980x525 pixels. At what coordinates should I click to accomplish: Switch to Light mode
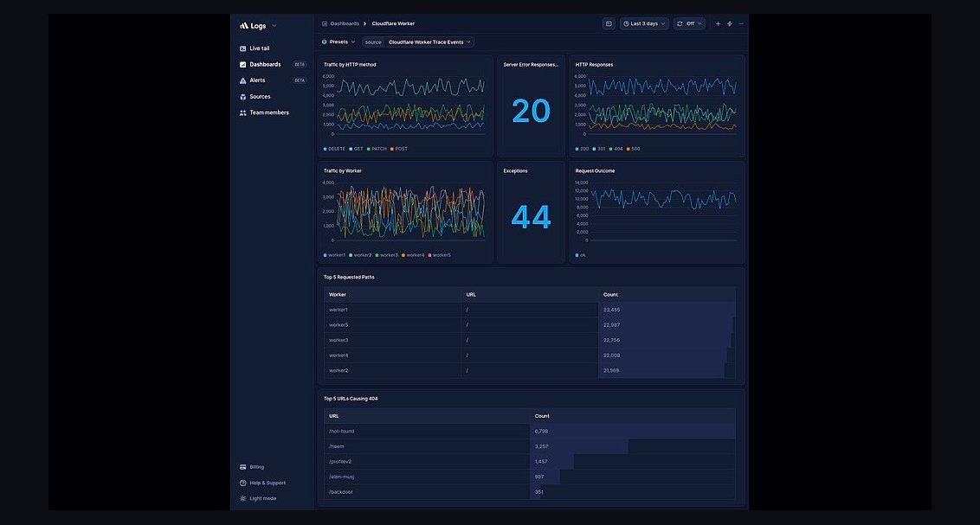pos(263,498)
